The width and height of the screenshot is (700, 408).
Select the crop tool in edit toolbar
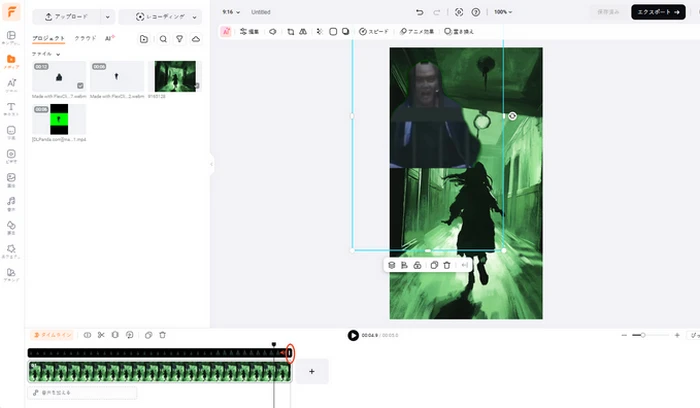pyautogui.click(x=291, y=31)
